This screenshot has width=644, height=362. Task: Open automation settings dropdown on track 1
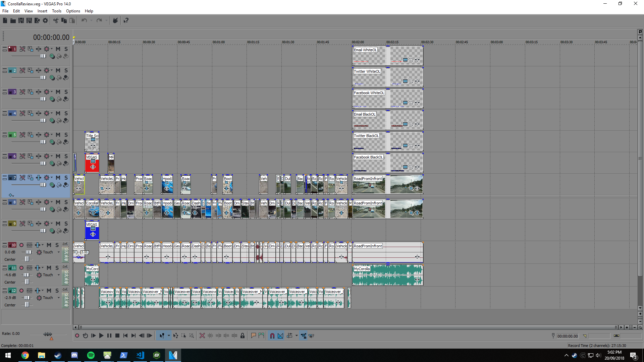(x=52, y=49)
